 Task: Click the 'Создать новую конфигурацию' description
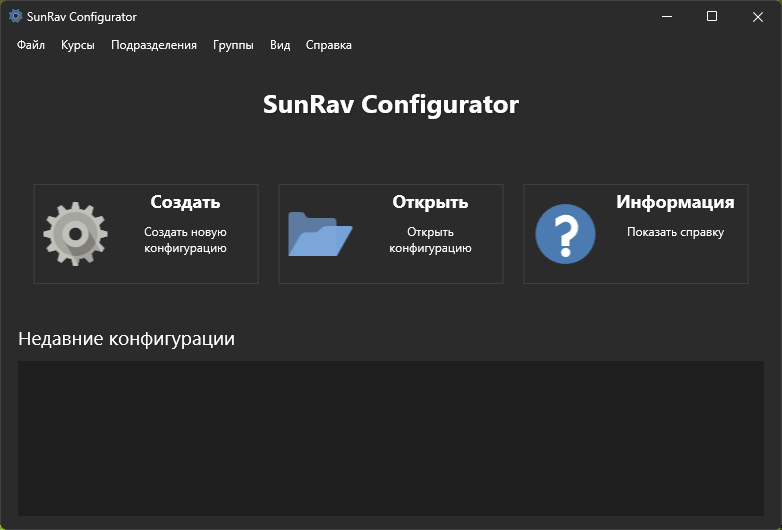tap(185, 240)
